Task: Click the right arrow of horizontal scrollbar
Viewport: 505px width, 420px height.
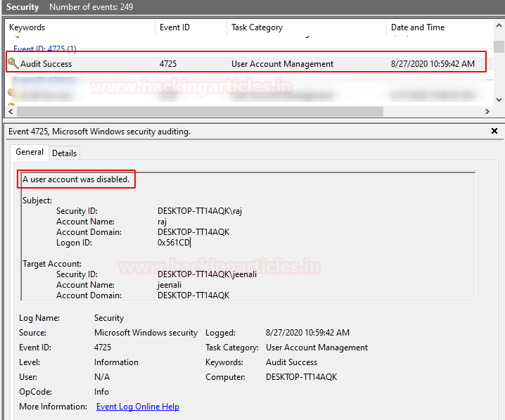Action: (x=487, y=111)
